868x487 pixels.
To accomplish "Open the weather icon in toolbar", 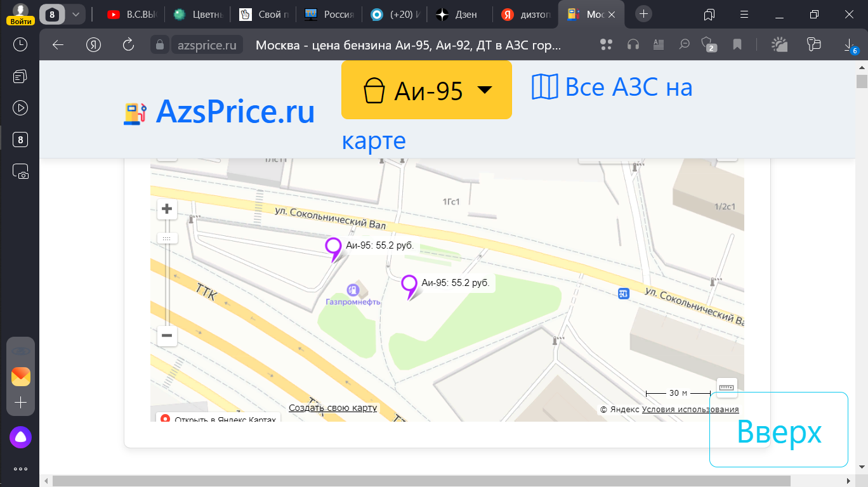I will tap(779, 44).
